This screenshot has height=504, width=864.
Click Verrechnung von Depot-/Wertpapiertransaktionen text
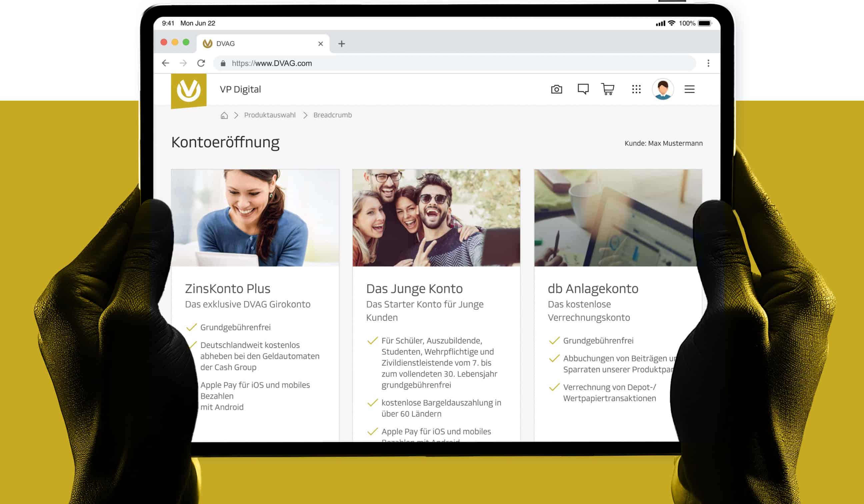pyautogui.click(x=610, y=393)
